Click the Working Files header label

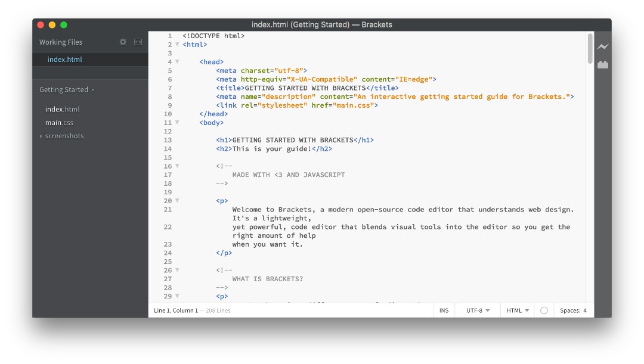(61, 42)
